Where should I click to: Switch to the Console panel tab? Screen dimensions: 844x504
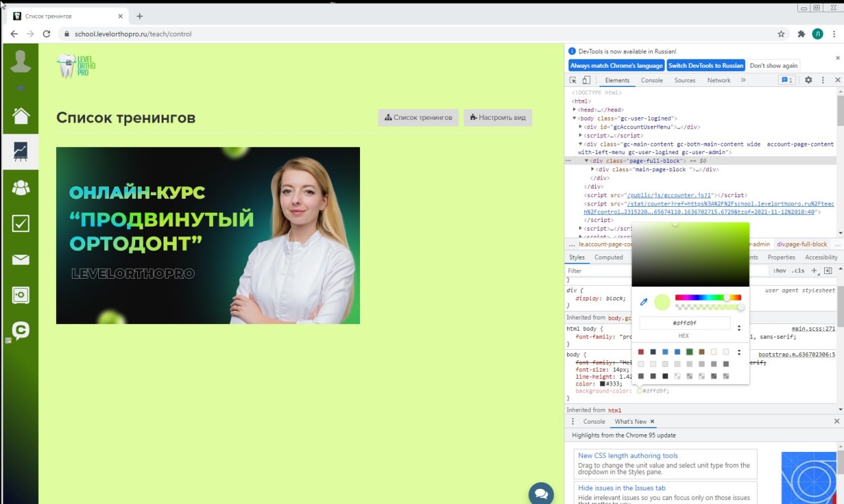coord(651,80)
